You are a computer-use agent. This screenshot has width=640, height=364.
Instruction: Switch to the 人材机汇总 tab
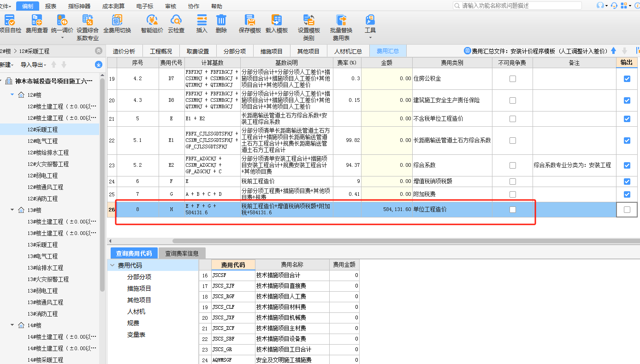(348, 51)
